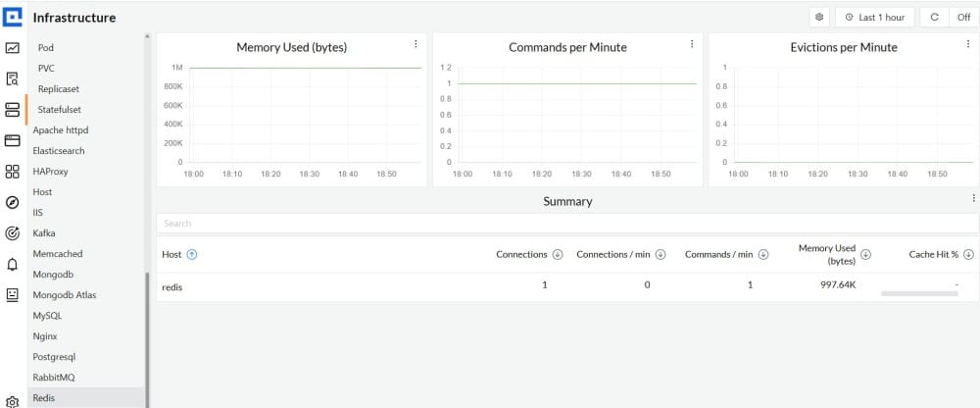Click the Cache Hit % progress bar
Screen dimensions: 980x408
(919, 293)
